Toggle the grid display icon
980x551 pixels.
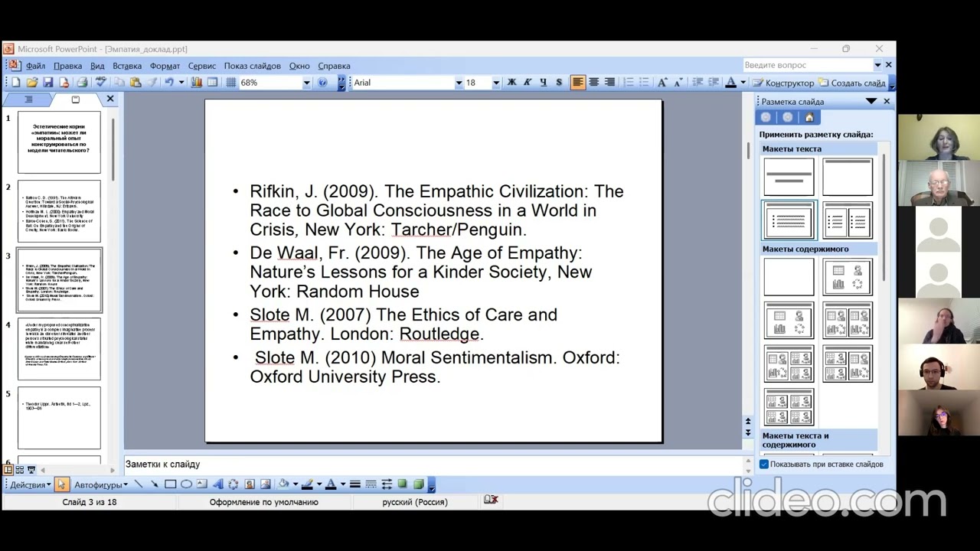point(230,83)
